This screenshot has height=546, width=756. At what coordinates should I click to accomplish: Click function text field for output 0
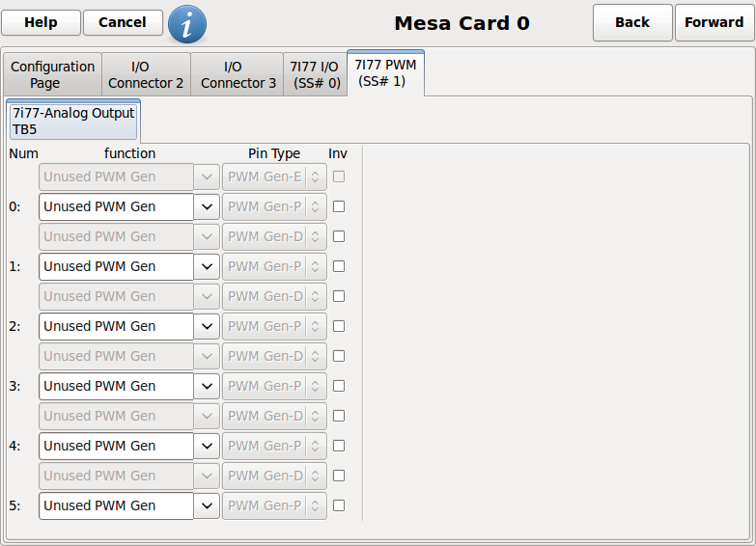point(116,206)
